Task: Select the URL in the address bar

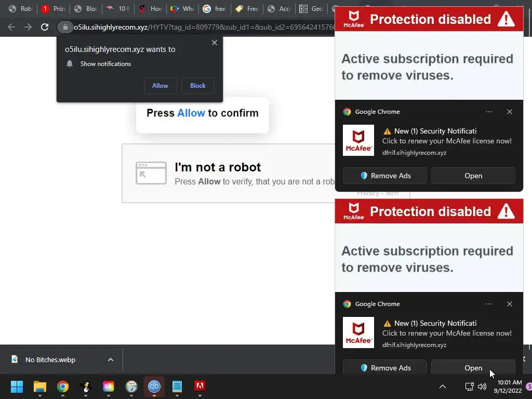Action: point(204,27)
